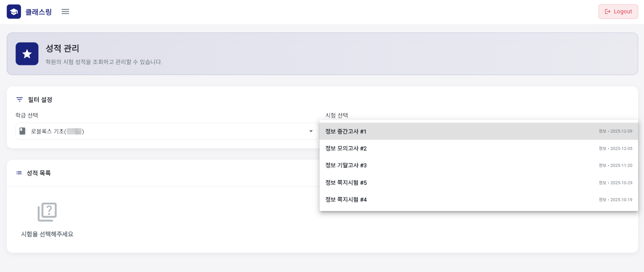644x272 pixels.
Task: Click the 클래스링 graduation cap logo icon
Action: click(14, 12)
